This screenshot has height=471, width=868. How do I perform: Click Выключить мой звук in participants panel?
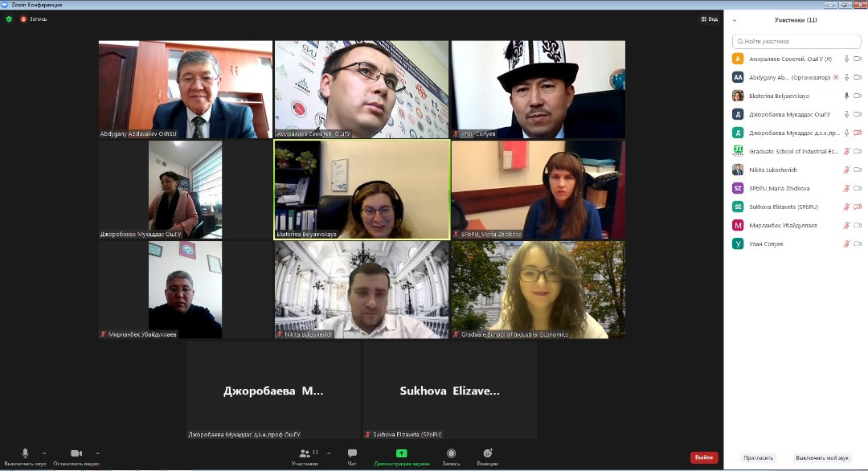[821, 457]
